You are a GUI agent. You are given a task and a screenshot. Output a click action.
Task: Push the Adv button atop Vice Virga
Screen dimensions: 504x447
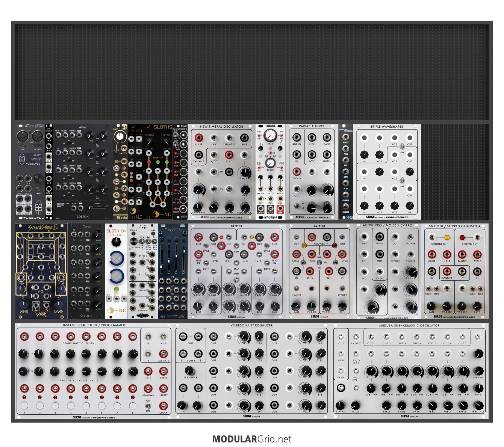pos(153,234)
